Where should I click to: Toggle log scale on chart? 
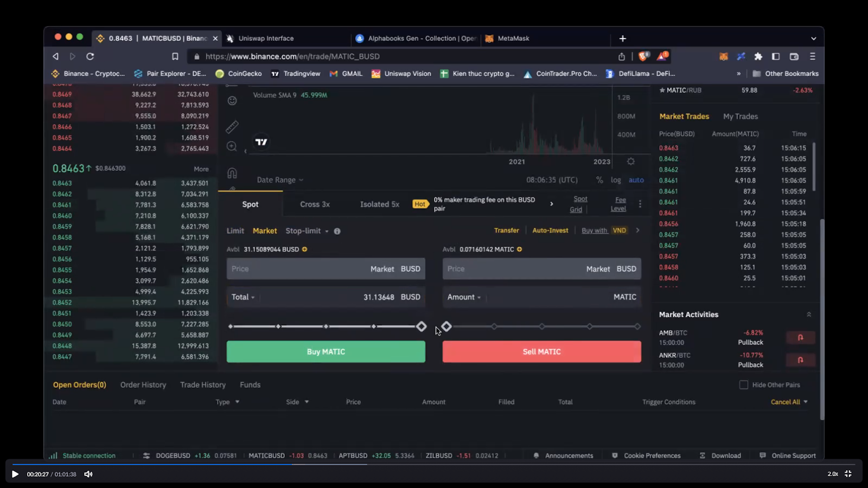(x=616, y=180)
